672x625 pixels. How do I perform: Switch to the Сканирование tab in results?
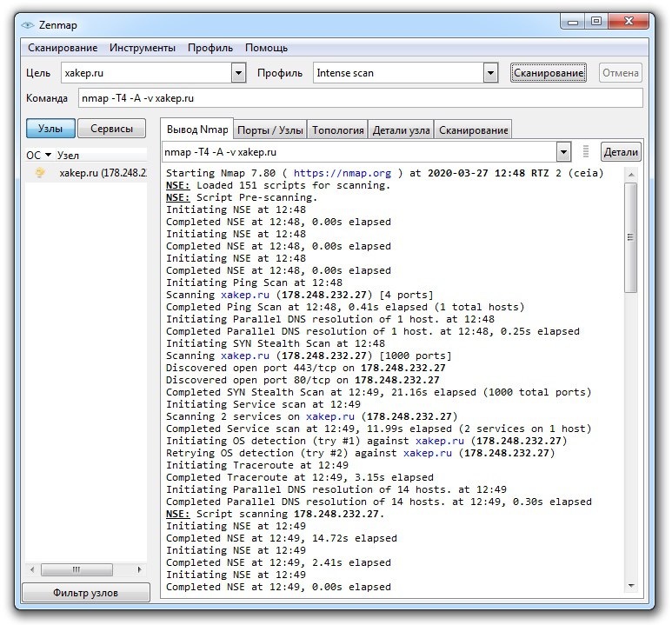(x=473, y=130)
